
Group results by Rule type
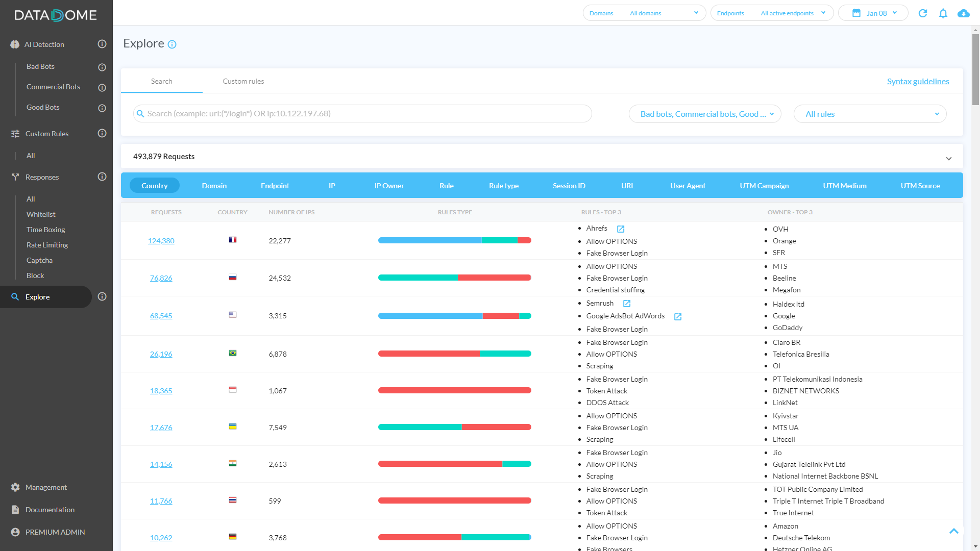[504, 186]
